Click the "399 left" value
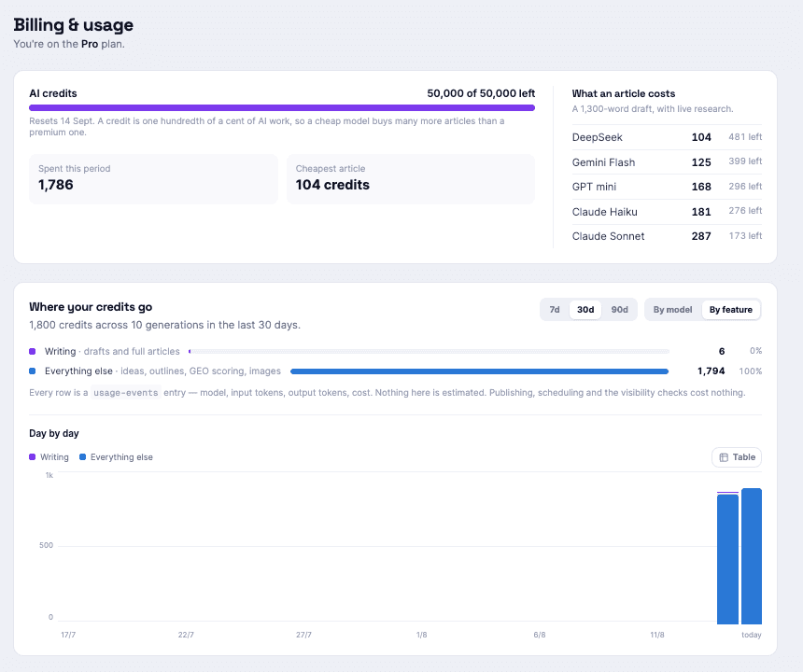Screen dimensions: 803x672 [x=745, y=161]
